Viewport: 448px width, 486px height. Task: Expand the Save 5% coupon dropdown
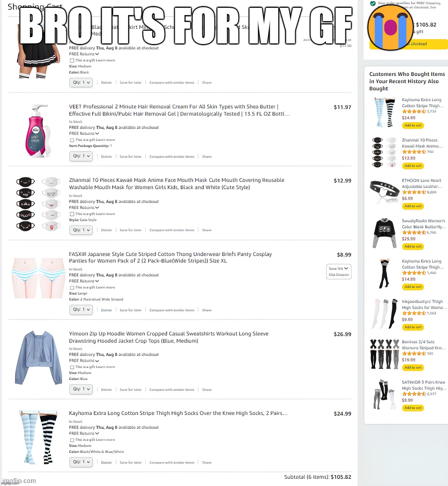(x=339, y=271)
